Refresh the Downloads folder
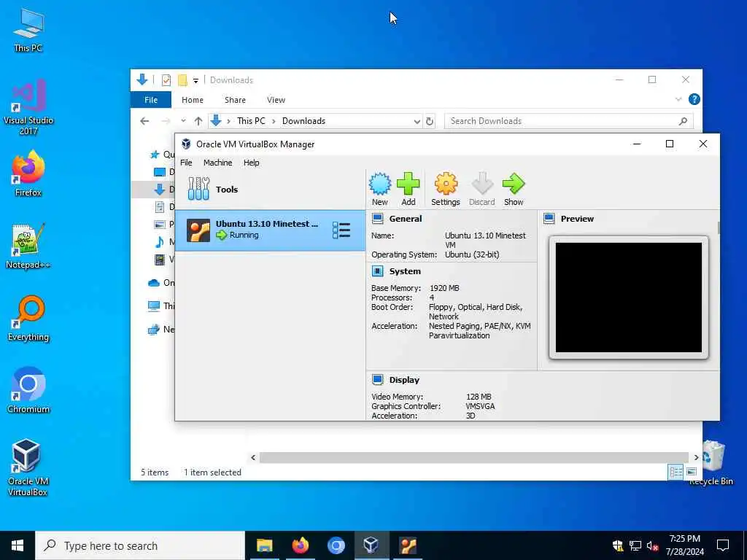The image size is (747, 560). [429, 121]
